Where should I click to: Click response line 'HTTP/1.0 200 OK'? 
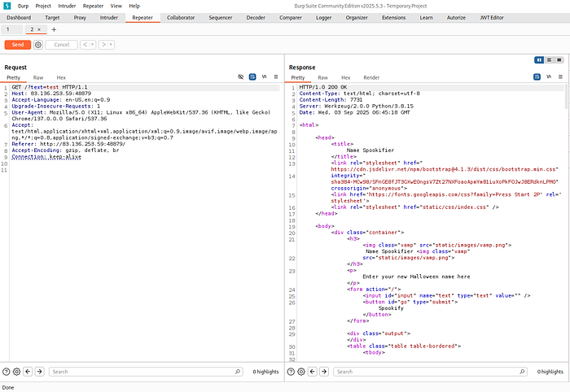(323, 87)
